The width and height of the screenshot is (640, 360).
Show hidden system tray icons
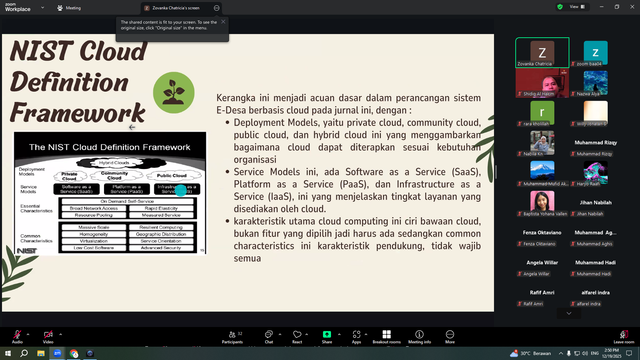(x=561, y=353)
